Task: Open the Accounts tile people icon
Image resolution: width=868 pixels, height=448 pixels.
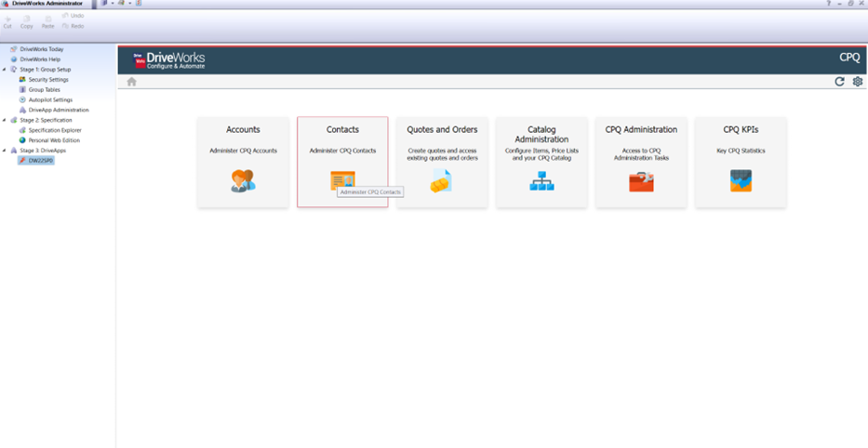Action: click(x=243, y=181)
